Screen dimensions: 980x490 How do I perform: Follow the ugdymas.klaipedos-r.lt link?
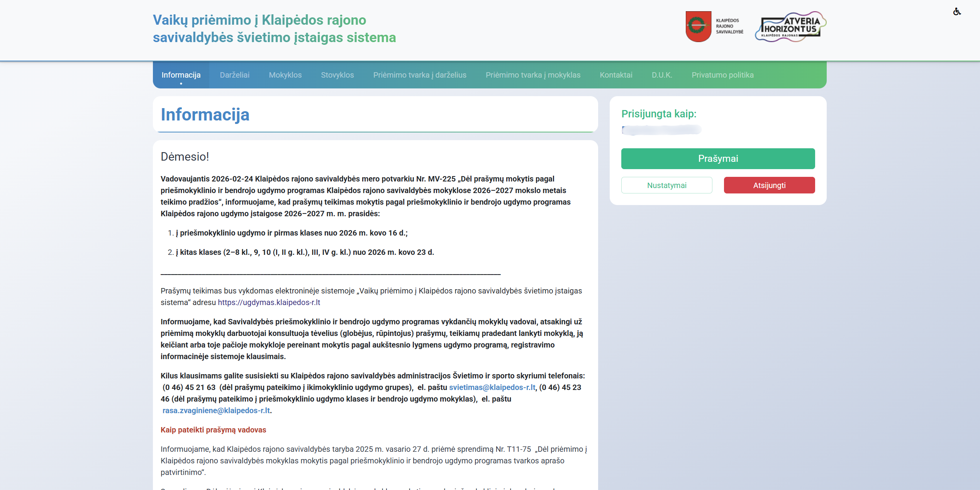269,302
